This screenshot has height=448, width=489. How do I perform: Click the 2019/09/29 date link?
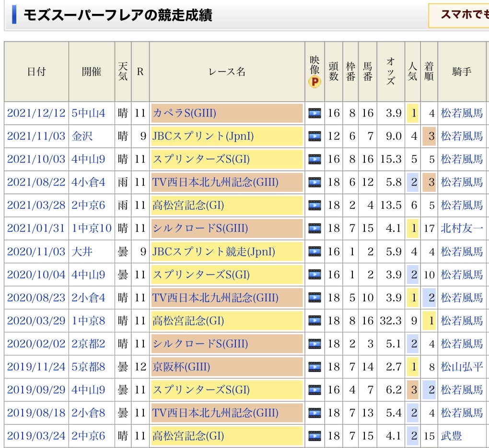tap(36, 390)
